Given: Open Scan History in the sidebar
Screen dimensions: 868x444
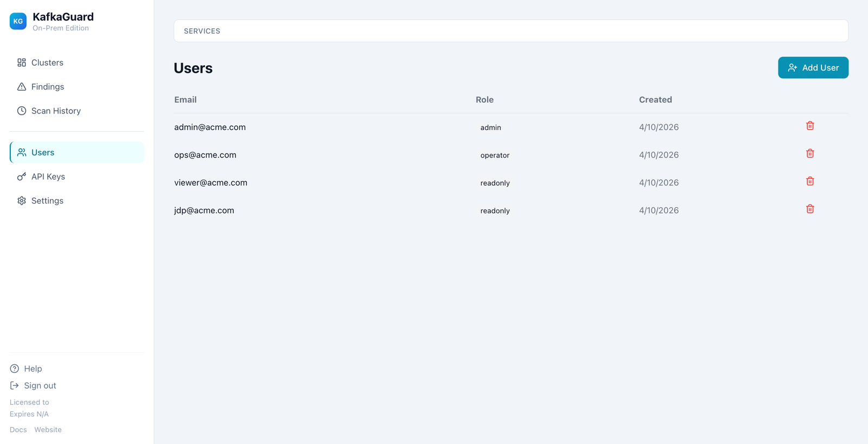Looking at the screenshot, I should point(55,111).
